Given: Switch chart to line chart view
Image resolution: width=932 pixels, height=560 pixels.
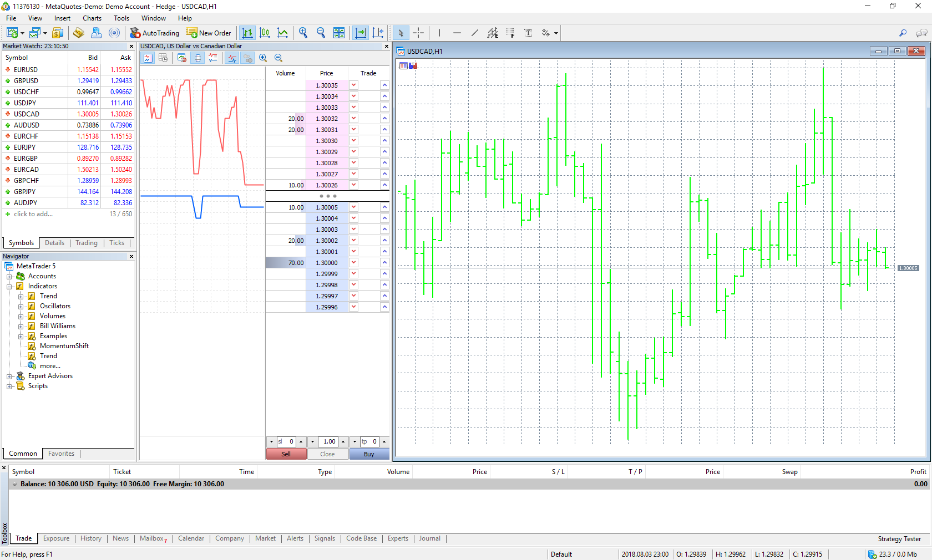Looking at the screenshot, I should click(282, 33).
